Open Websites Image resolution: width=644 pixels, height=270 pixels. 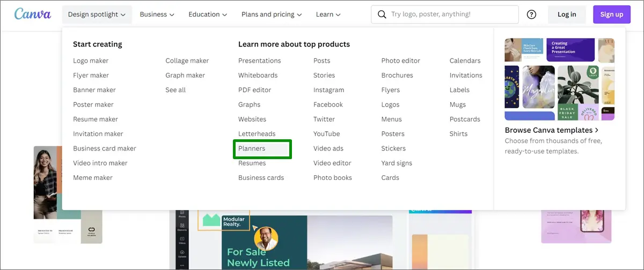click(x=252, y=119)
